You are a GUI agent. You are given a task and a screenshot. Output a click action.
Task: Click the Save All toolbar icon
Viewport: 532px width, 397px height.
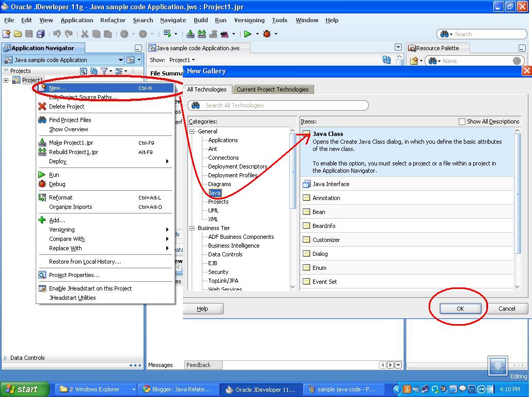tap(40, 34)
